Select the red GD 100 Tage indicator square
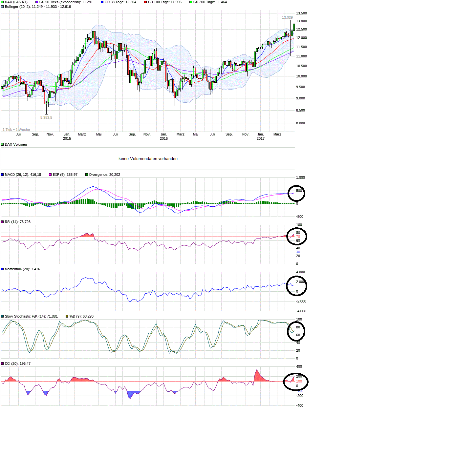Image resolution: width=476 pixels, height=456 pixels. point(145,2)
